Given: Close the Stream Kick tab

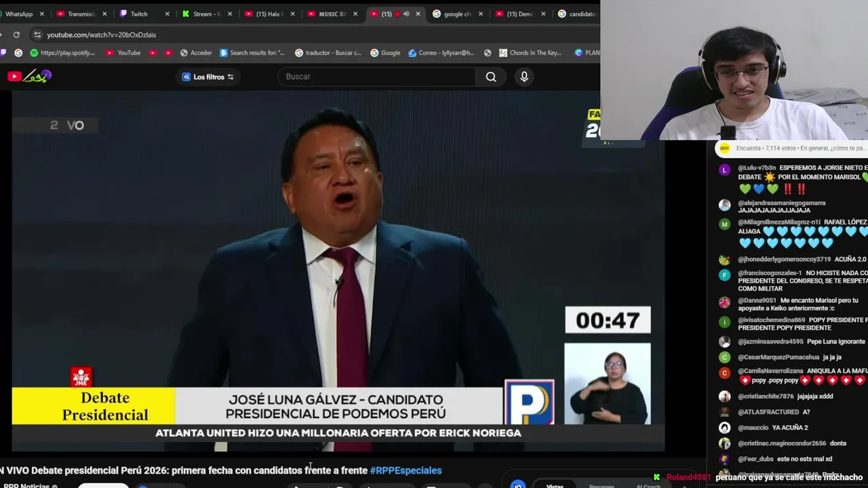Looking at the screenshot, I should coord(230,14).
